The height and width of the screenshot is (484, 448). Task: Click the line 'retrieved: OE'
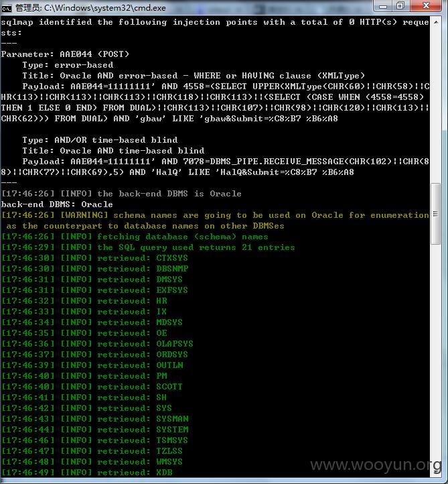[x=84, y=333]
